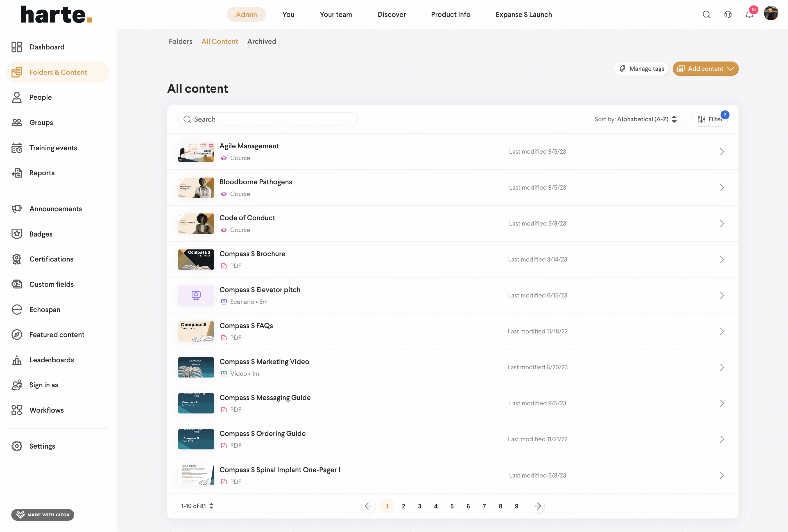
Task: Change the 1-10 of 81 page size
Action: [x=197, y=506]
